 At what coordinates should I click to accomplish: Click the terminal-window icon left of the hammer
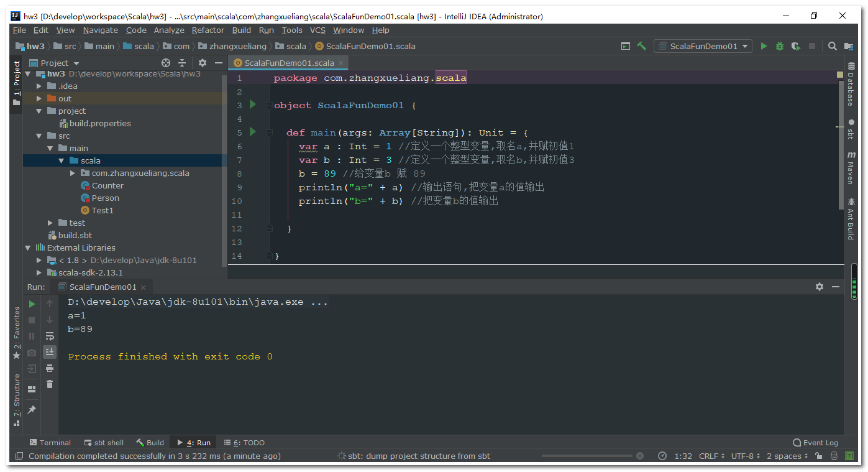coord(626,46)
